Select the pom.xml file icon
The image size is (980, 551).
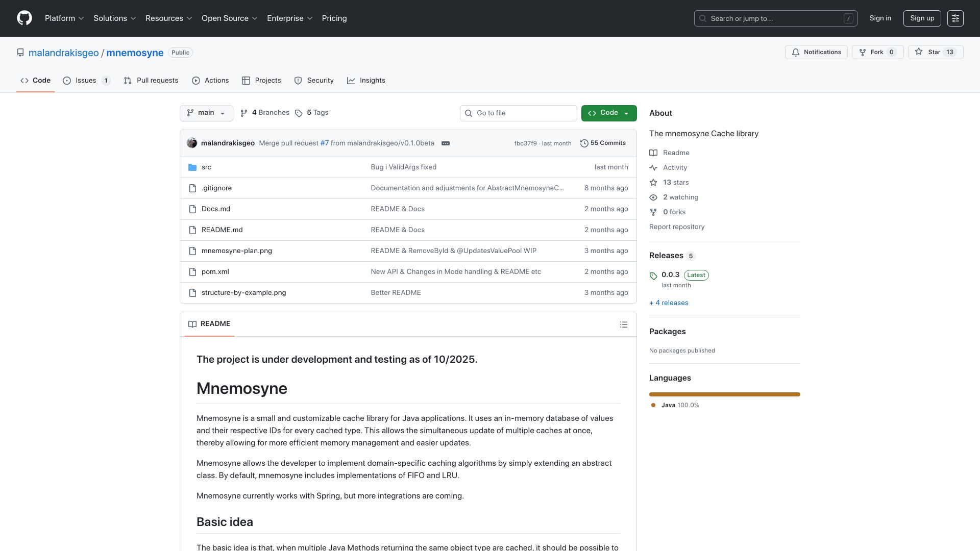tap(192, 272)
